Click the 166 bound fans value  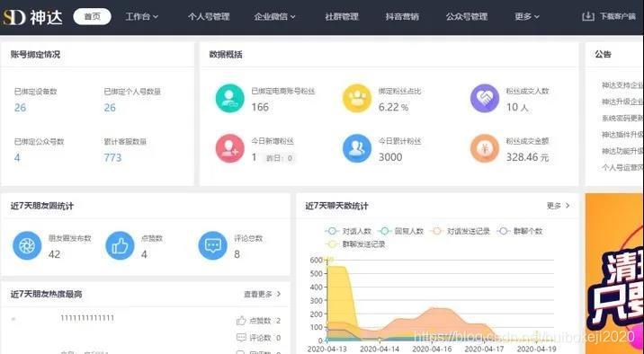coord(260,107)
